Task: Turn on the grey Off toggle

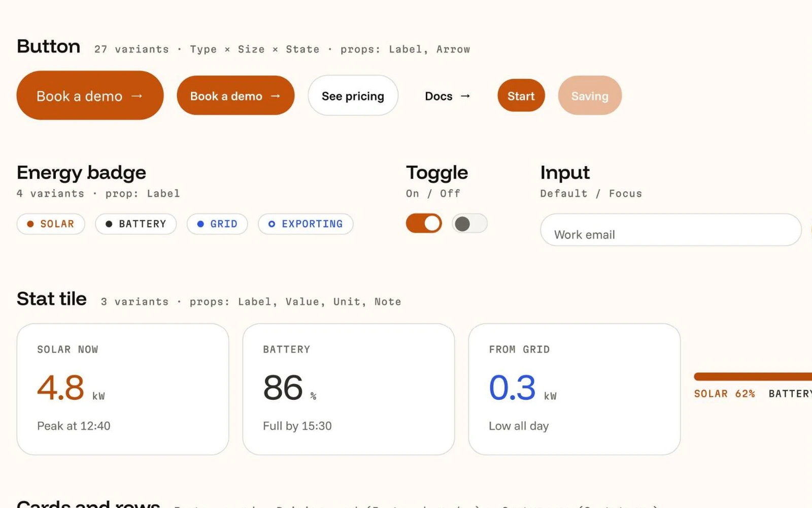Action: click(x=469, y=224)
